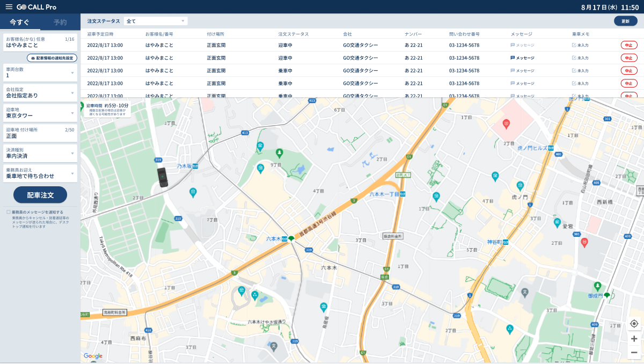The height and width of the screenshot is (364, 644).
Task: Open the hamburger menu next to GO CALL Pro
Action: click(x=10, y=7)
